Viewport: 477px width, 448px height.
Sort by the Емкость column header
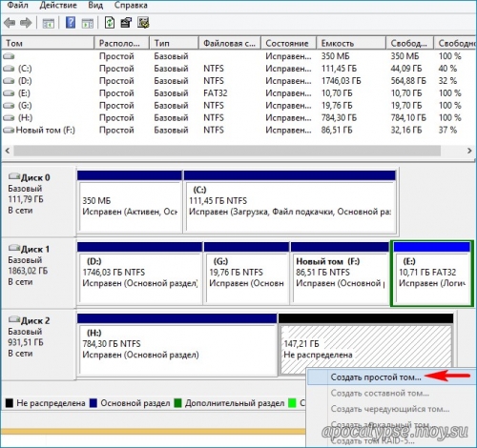[351, 43]
